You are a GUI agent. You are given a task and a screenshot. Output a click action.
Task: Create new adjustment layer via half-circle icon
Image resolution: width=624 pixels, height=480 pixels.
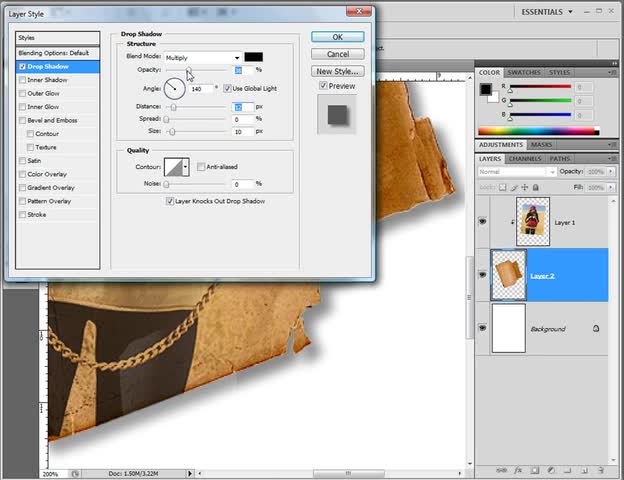(551, 470)
